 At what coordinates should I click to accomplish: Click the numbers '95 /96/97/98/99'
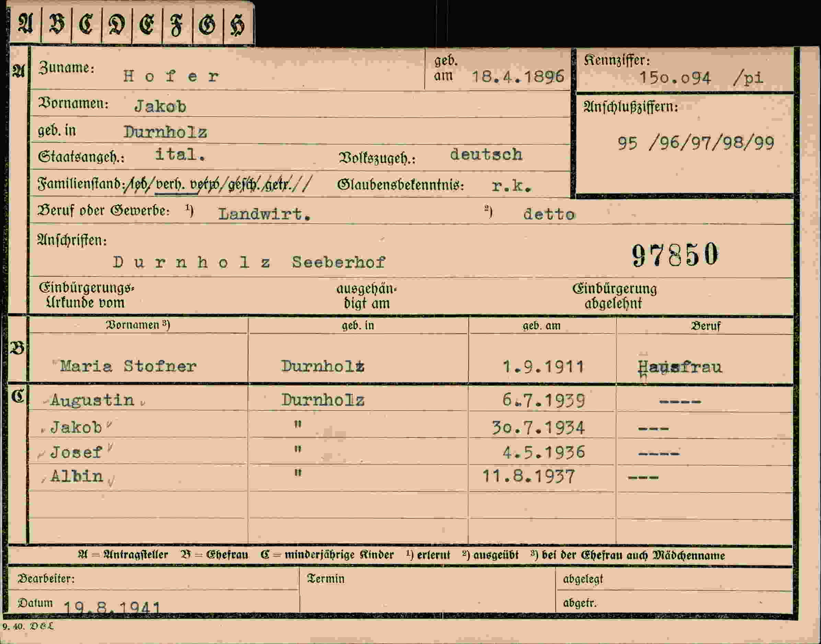pyautogui.click(x=696, y=143)
